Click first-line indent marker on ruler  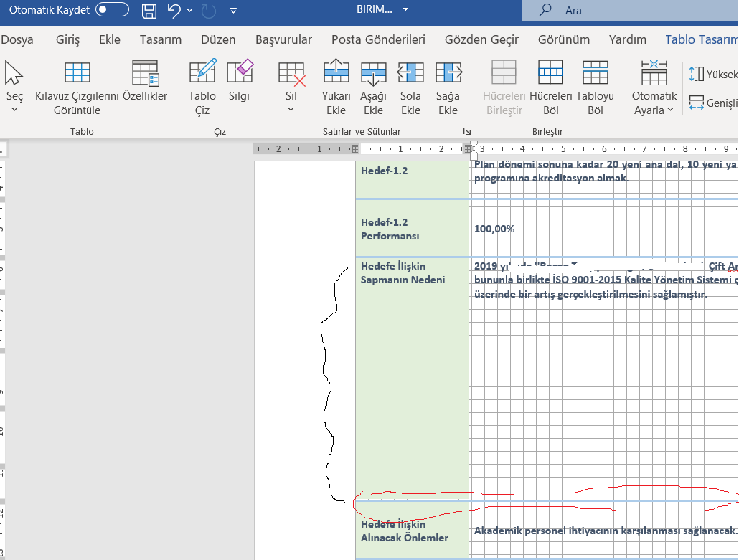[474, 143]
